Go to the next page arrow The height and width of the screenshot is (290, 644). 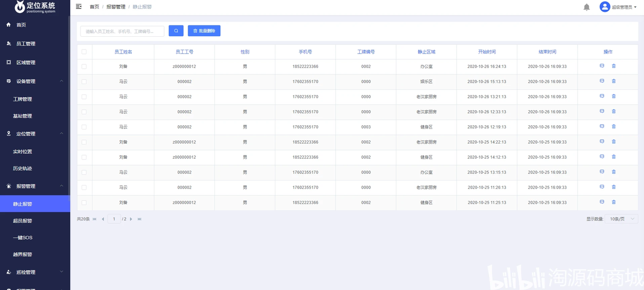coord(131,219)
